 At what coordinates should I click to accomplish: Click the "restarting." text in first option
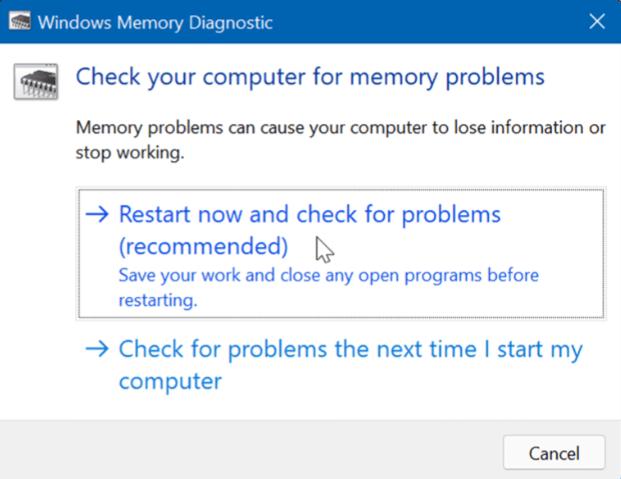158,300
